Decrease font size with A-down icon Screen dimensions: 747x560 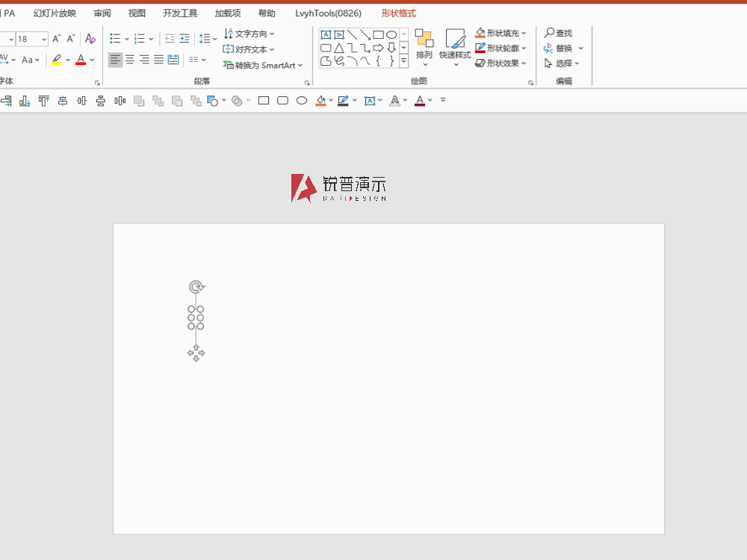(x=71, y=39)
